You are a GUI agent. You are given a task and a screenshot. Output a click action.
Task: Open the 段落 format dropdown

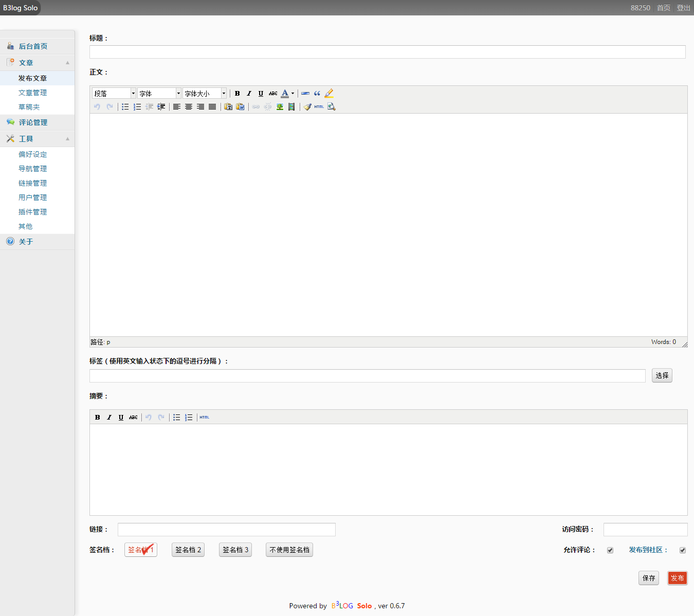tap(114, 94)
